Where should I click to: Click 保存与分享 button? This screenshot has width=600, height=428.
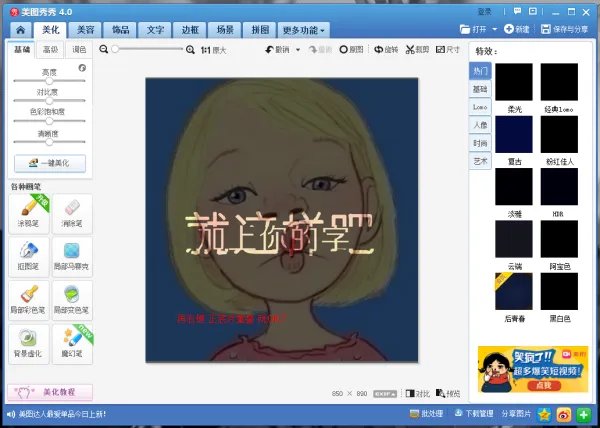point(564,29)
